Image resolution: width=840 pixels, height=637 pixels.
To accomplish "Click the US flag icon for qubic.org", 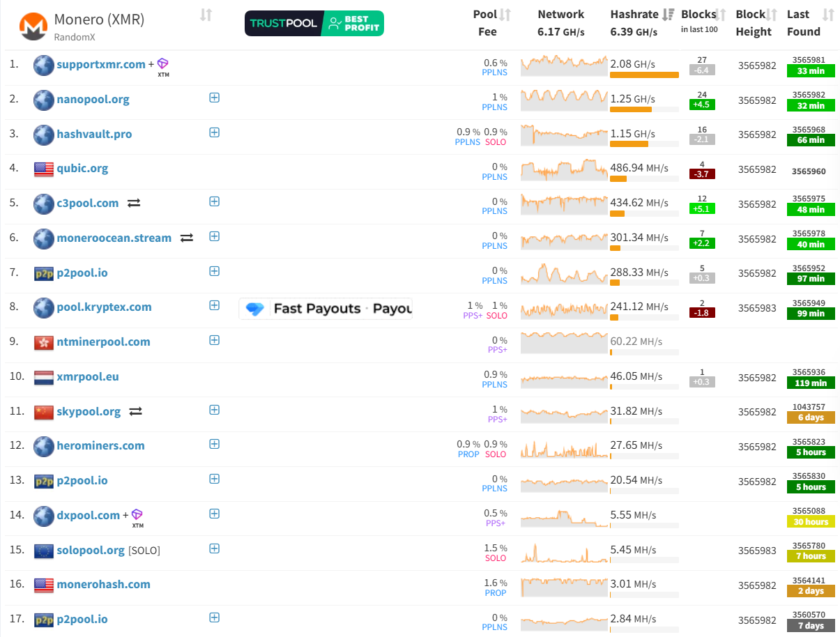I will pos(44,169).
